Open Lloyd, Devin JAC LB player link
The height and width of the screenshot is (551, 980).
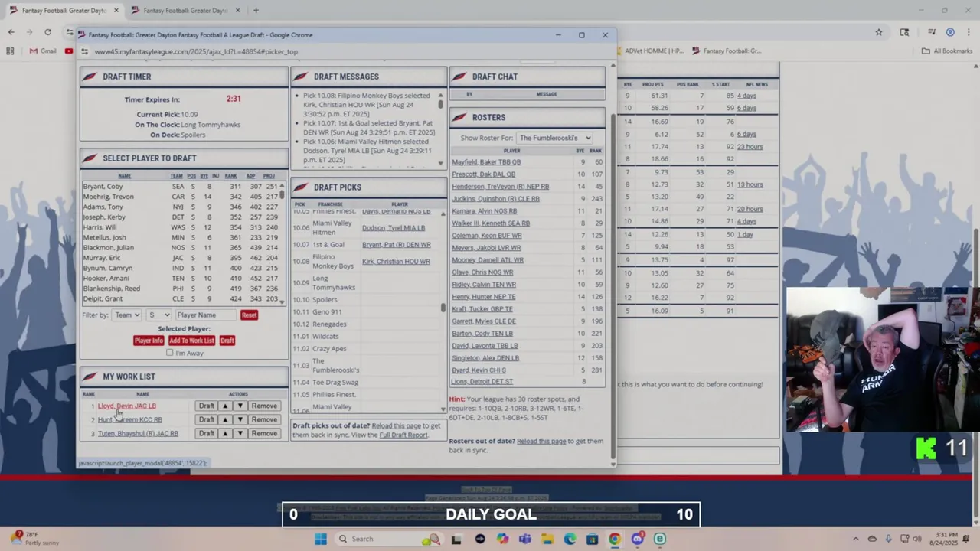(126, 406)
